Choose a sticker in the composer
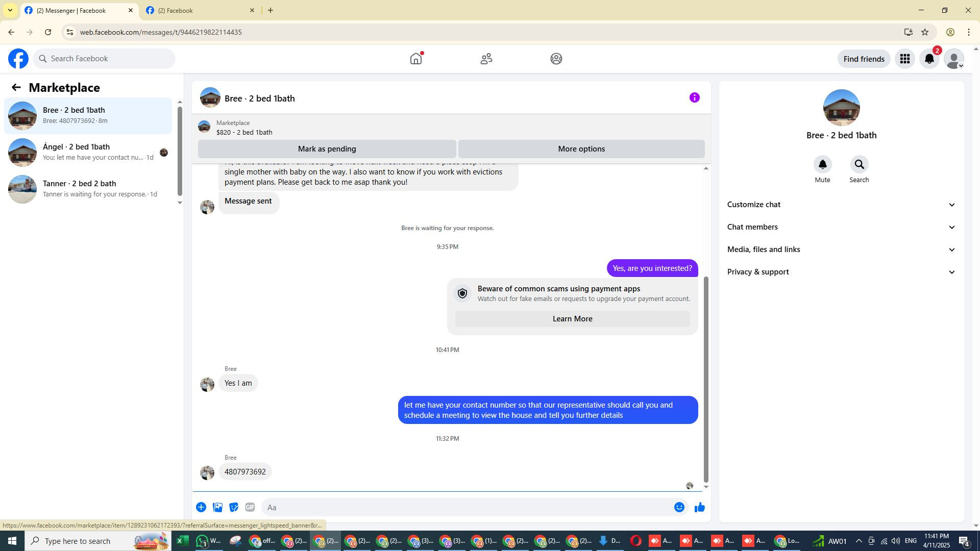The height and width of the screenshot is (551, 980). (x=234, y=507)
